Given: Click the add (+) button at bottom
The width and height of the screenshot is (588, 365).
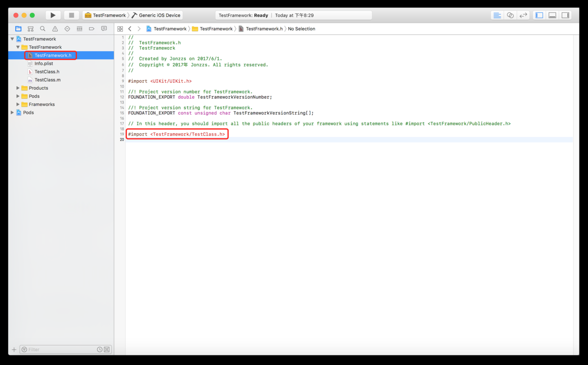Looking at the screenshot, I should tap(14, 349).
